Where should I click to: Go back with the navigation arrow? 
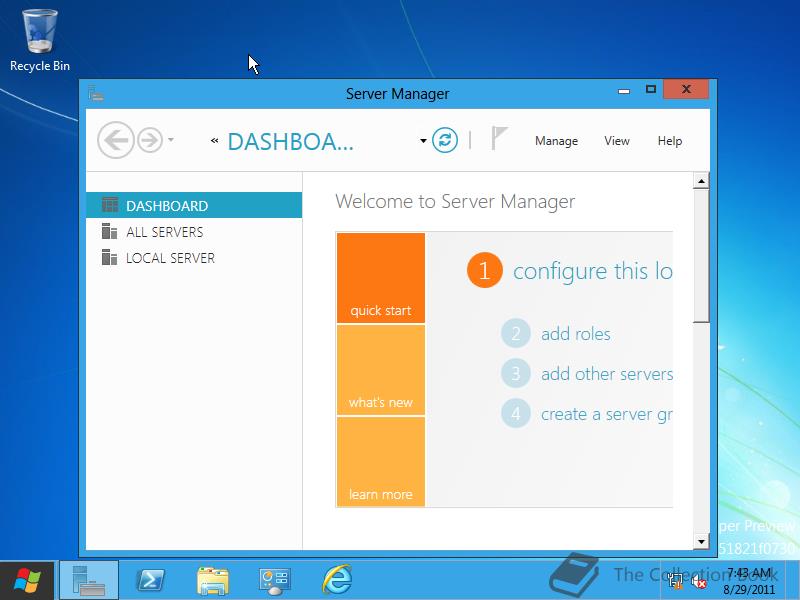coord(116,140)
